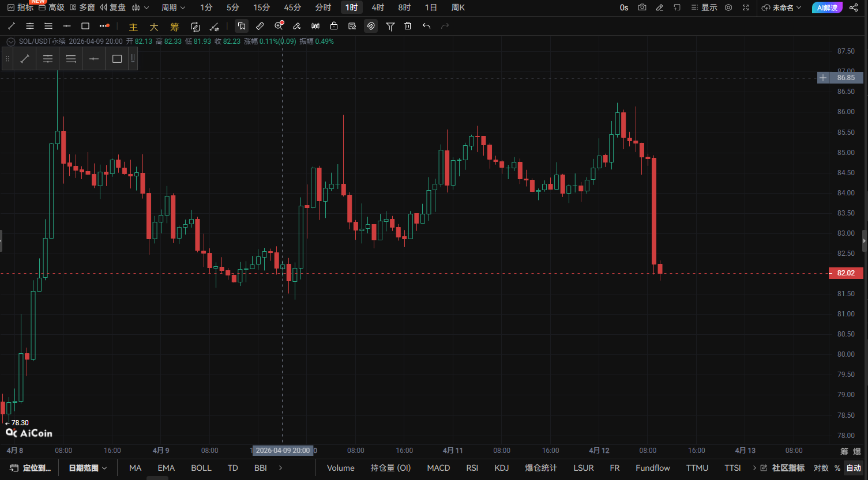Click the 主 main-force indicator icon
The width and height of the screenshot is (868, 480).
pyautogui.click(x=133, y=27)
